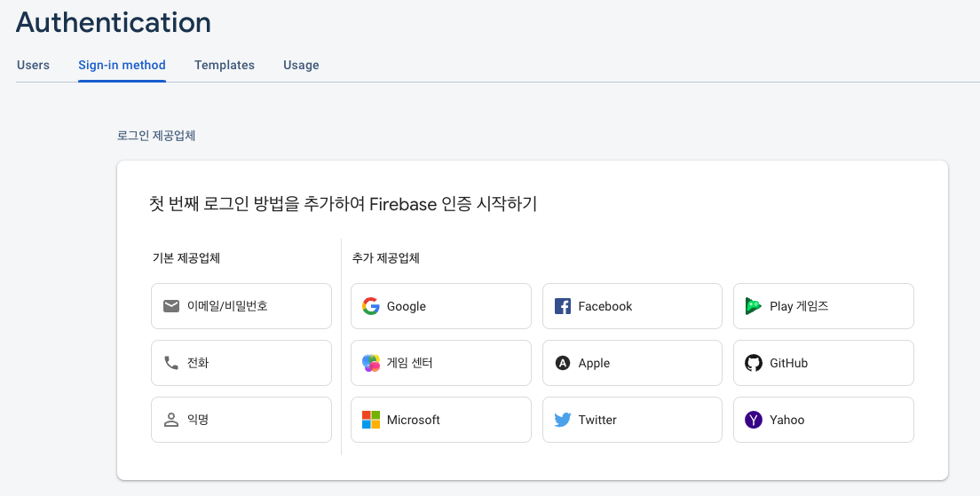
Task: Click the Google logo icon
Action: pos(371,306)
